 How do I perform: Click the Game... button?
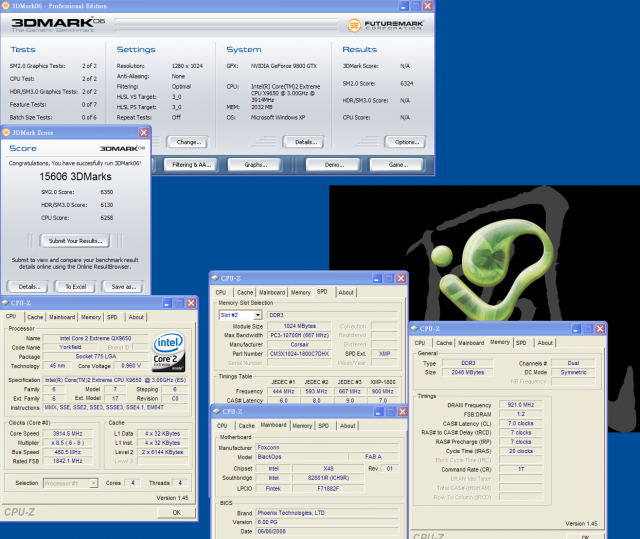(x=397, y=165)
